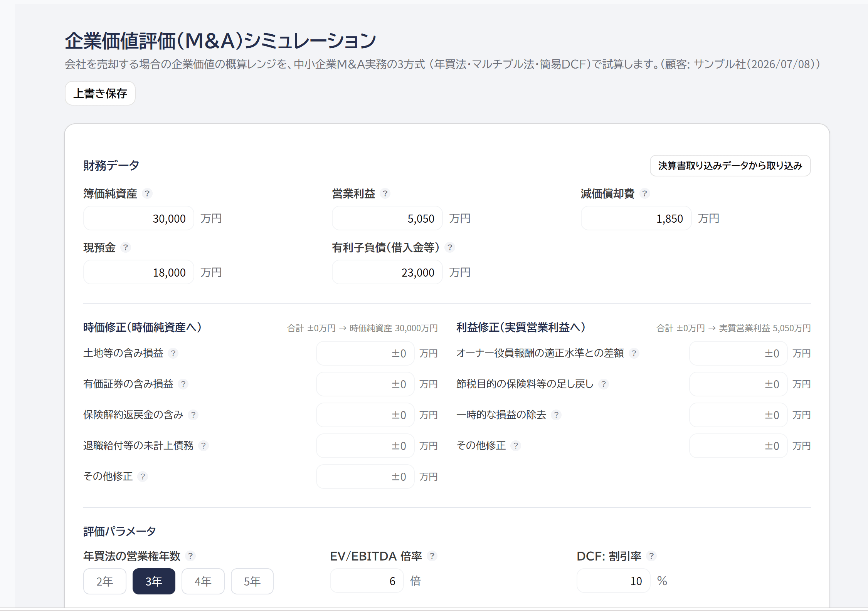Open help icon next to 現預金
868x611 pixels.
click(125, 247)
